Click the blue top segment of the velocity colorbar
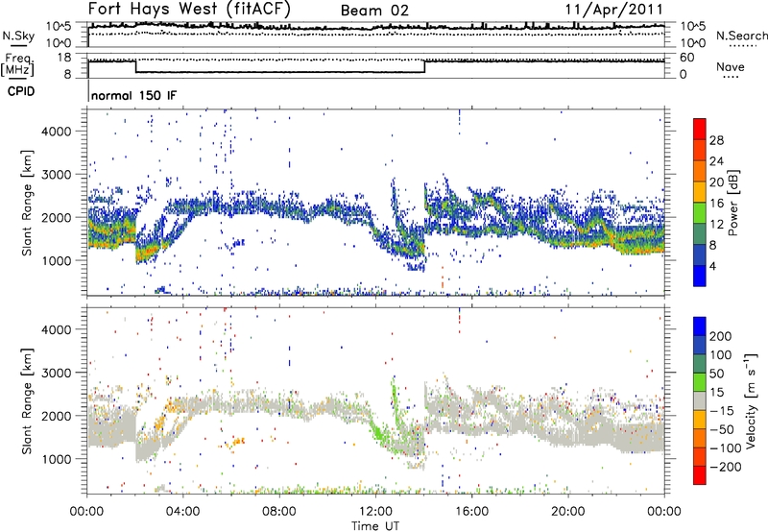The width and height of the screenshot is (768, 532). (x=700, y=326)
